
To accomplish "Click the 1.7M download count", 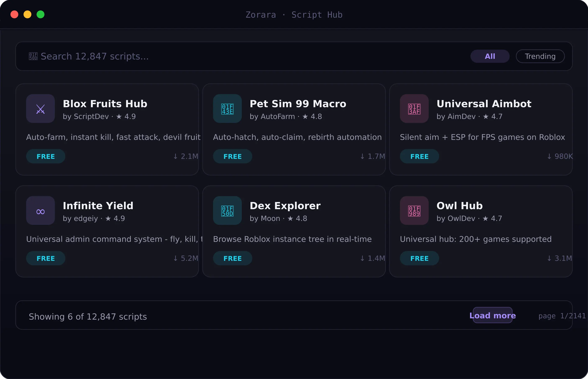I will (x=372, y=156).
